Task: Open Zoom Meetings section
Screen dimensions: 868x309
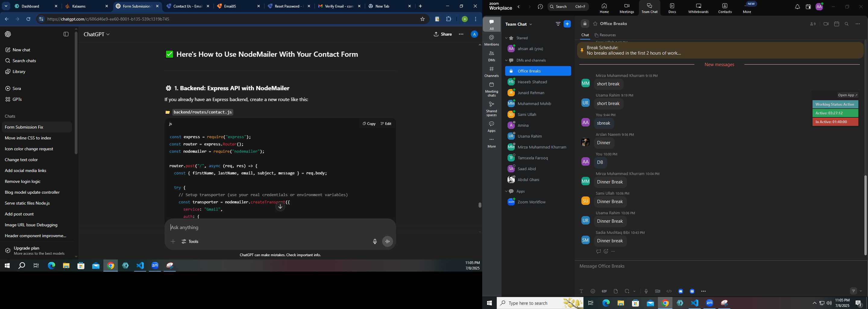Action: click(x=626, y=8)
